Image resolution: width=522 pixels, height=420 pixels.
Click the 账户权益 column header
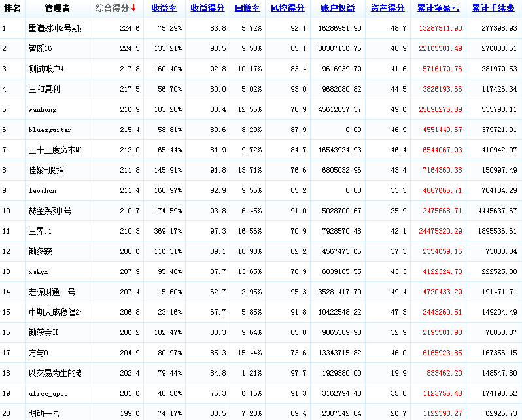coord(338,9)
